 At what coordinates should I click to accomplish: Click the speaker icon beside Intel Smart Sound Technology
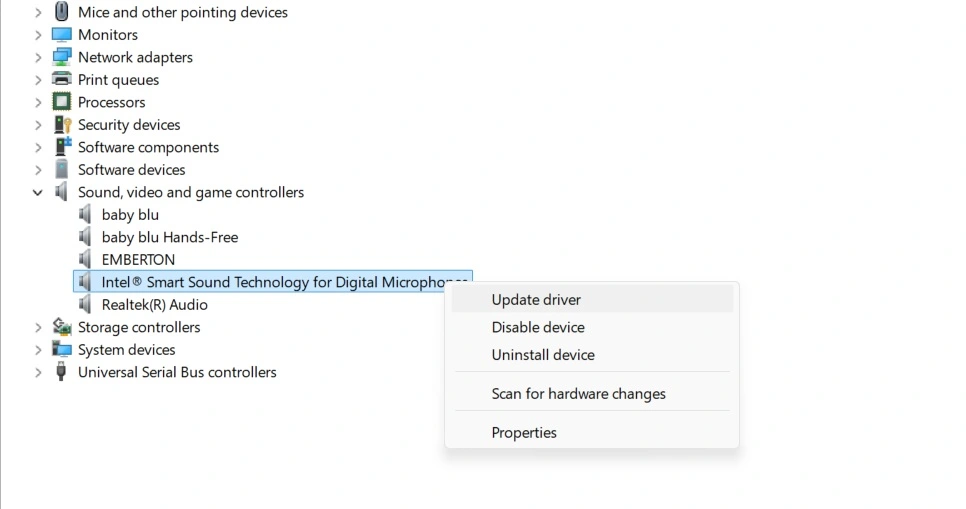point(85,282)
